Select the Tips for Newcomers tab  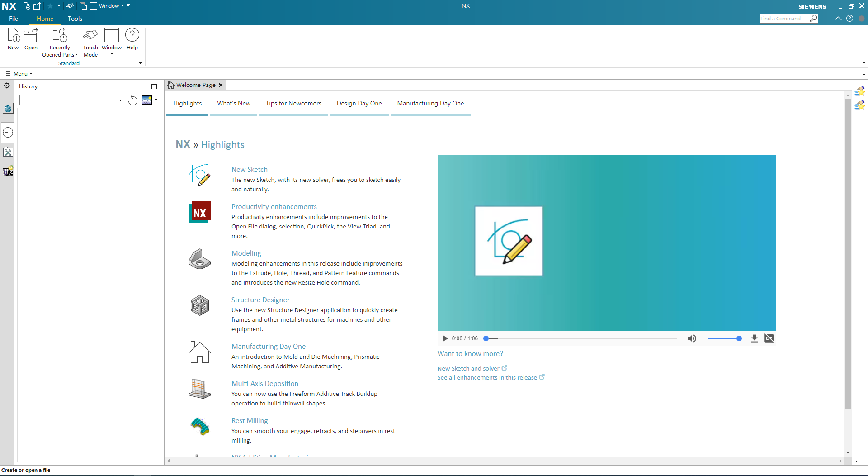point(293,103)
